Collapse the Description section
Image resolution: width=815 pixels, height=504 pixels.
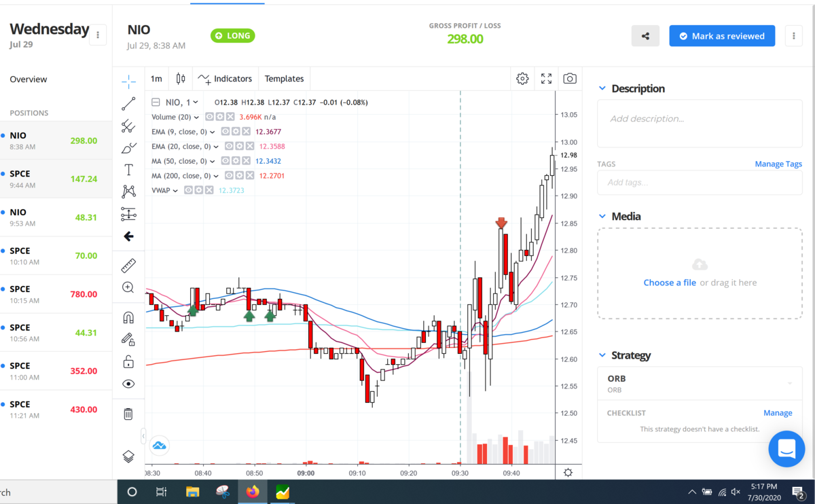pyautogui.click(x=602, y=88)
